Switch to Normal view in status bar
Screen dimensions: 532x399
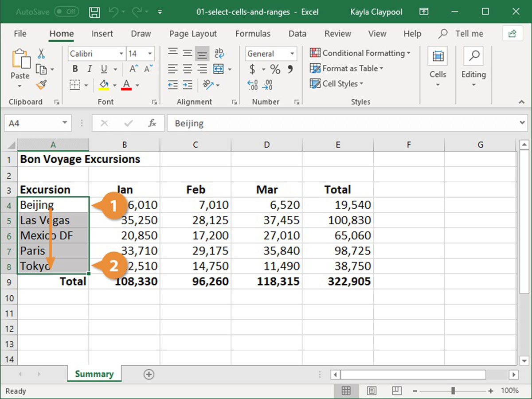[x=346, y=391]
